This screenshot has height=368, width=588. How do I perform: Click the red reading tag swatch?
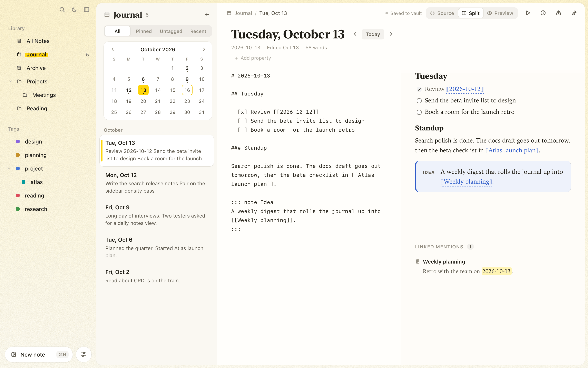click(18, 195)
